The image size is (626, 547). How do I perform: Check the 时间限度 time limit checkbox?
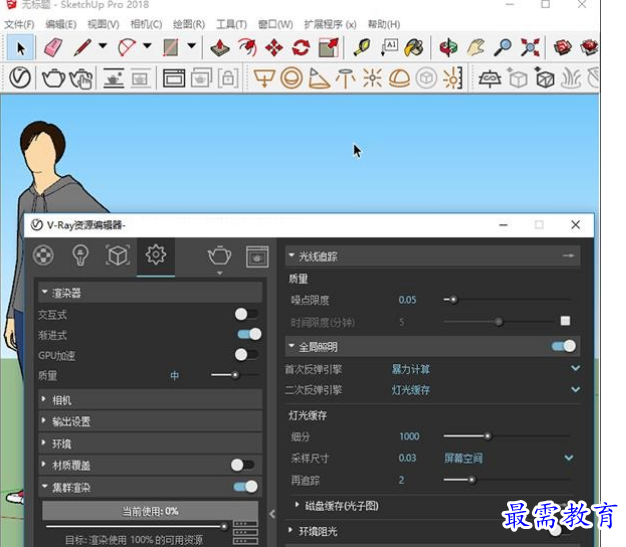pos(565,321)
